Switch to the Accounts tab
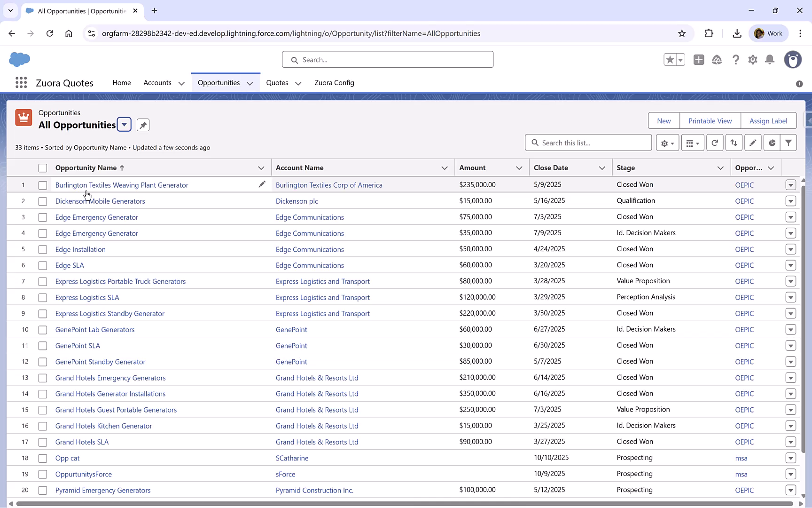Screen dimensions: 812x508 tap(157, 83)
